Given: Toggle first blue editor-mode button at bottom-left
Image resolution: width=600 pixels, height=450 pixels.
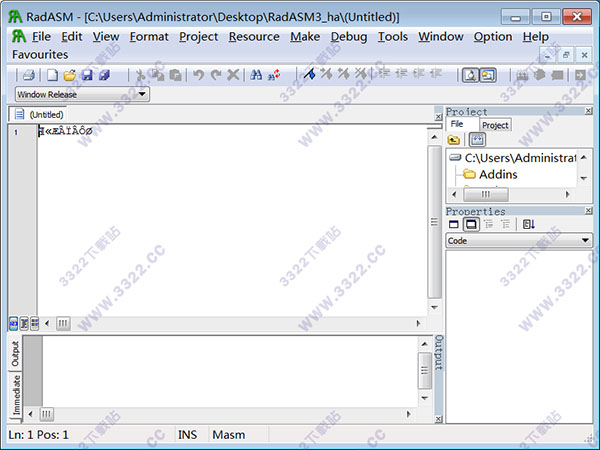Looking at the screenshot, I should [x=13, y=323].
